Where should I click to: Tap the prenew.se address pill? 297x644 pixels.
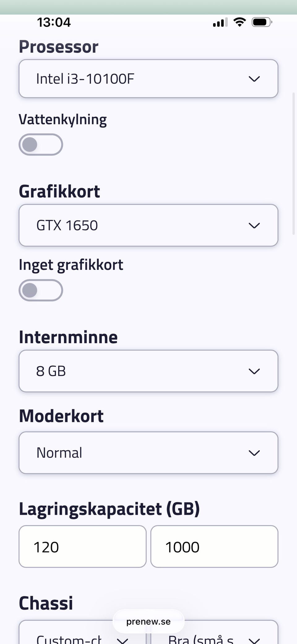tap(148, 621)
